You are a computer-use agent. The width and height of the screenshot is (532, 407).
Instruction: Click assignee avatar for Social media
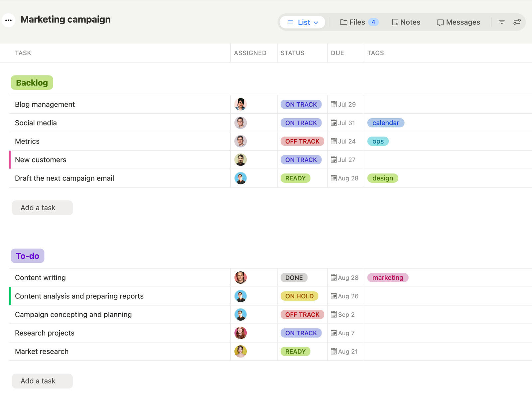click(240, 123)
